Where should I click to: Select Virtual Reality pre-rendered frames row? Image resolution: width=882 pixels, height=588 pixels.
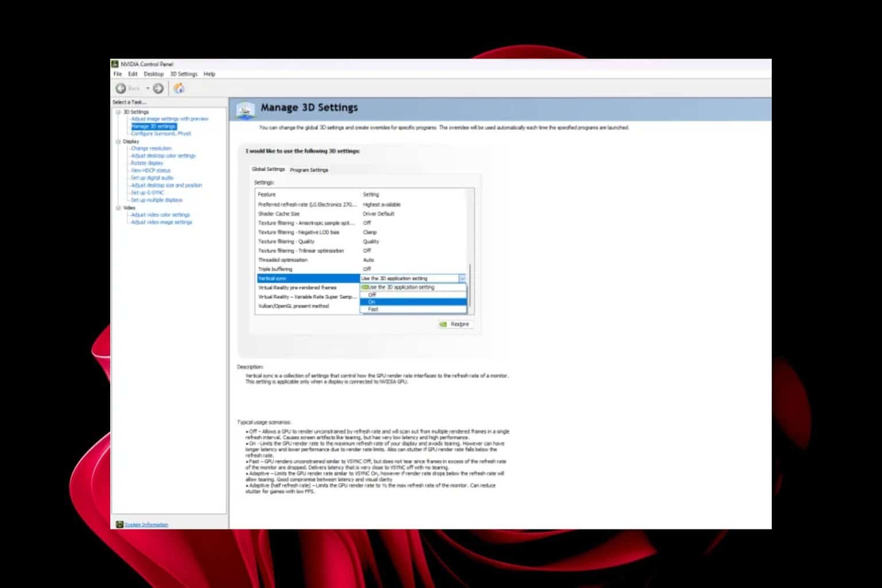point(308,288)
